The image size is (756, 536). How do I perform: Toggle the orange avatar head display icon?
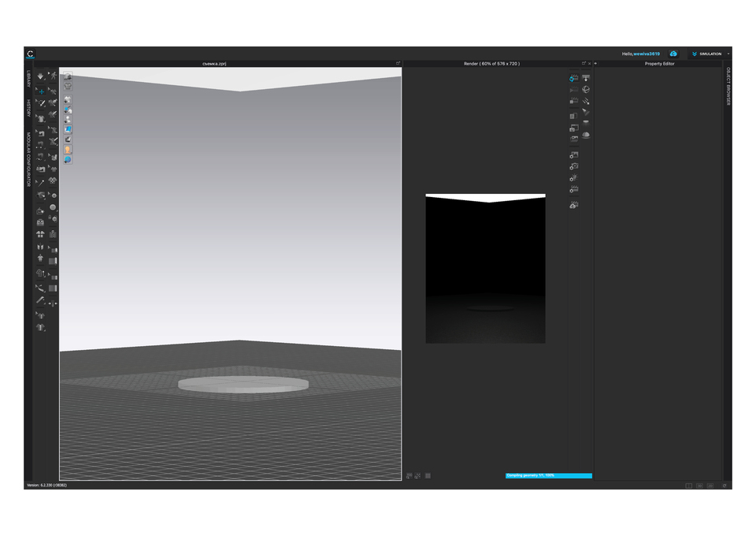[x=68, y=150]
